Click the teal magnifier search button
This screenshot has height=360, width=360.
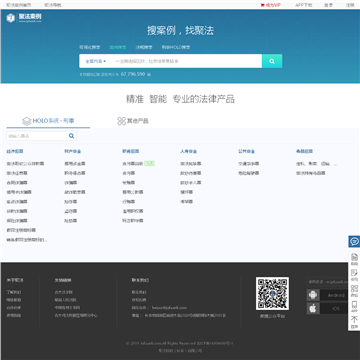272,61
